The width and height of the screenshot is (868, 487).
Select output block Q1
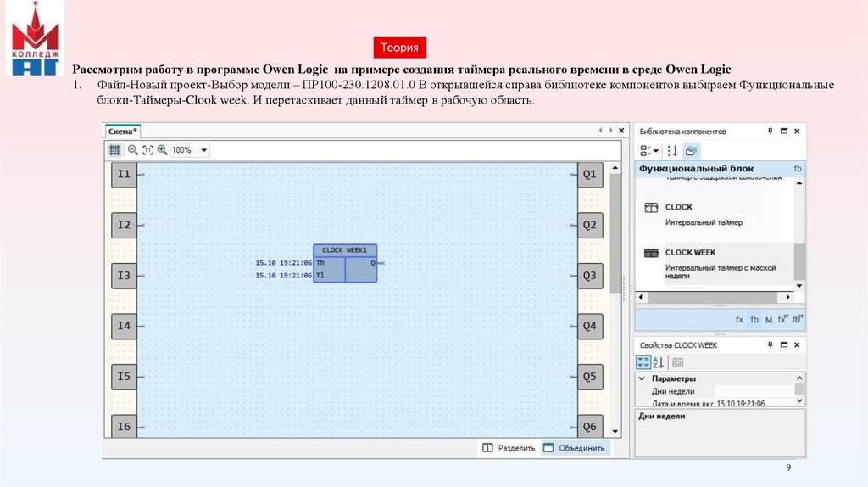click(590, 175)
